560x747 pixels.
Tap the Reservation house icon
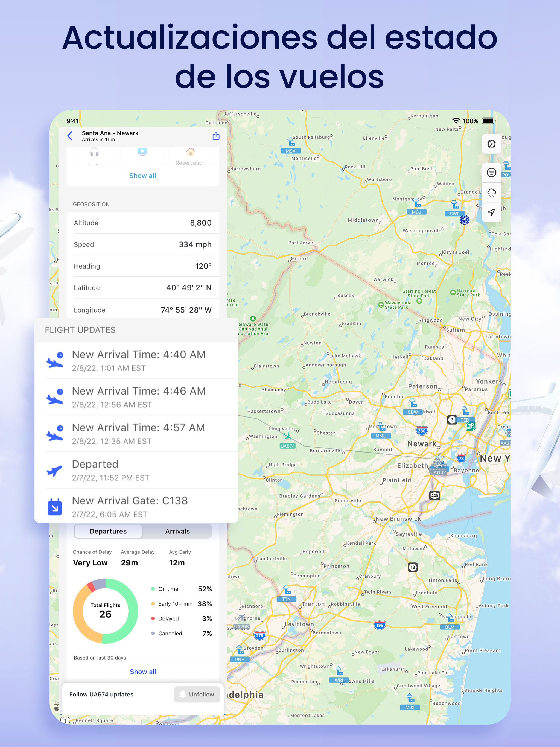coord(191,152)
